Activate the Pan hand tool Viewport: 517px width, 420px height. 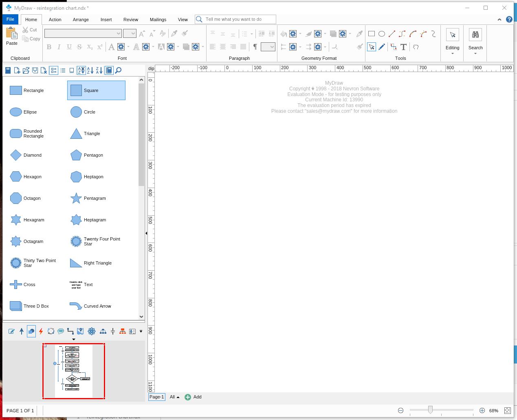(416, 47)
